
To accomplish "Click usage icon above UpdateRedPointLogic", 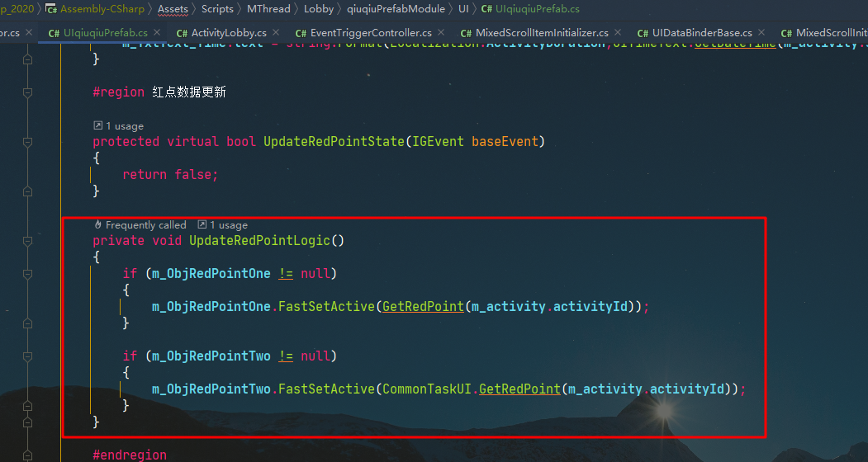I will click(x=202, y=224).
